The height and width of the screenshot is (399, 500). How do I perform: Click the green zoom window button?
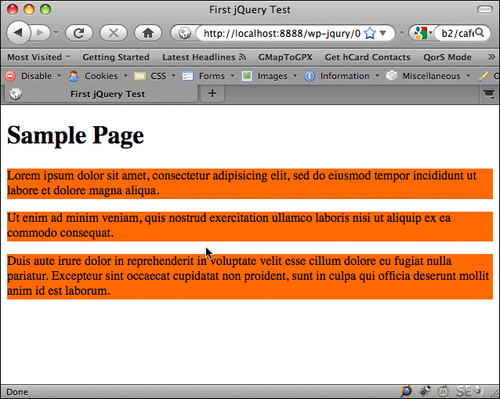[46, 9]
